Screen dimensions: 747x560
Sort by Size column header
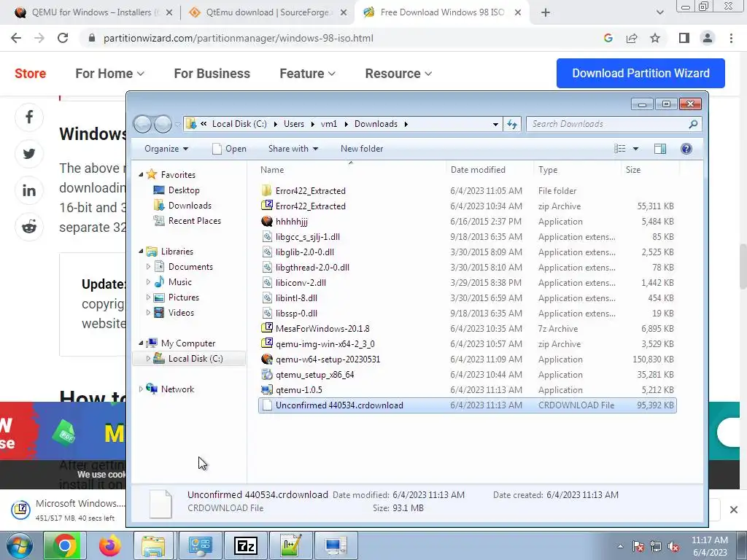[x=649, y=170]
